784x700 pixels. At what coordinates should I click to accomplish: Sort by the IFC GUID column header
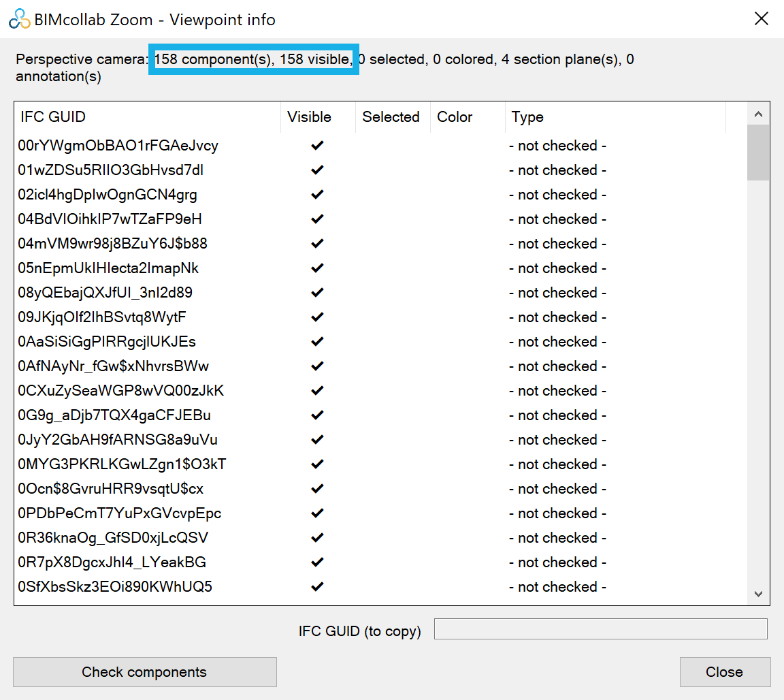[x=148, y=117]
